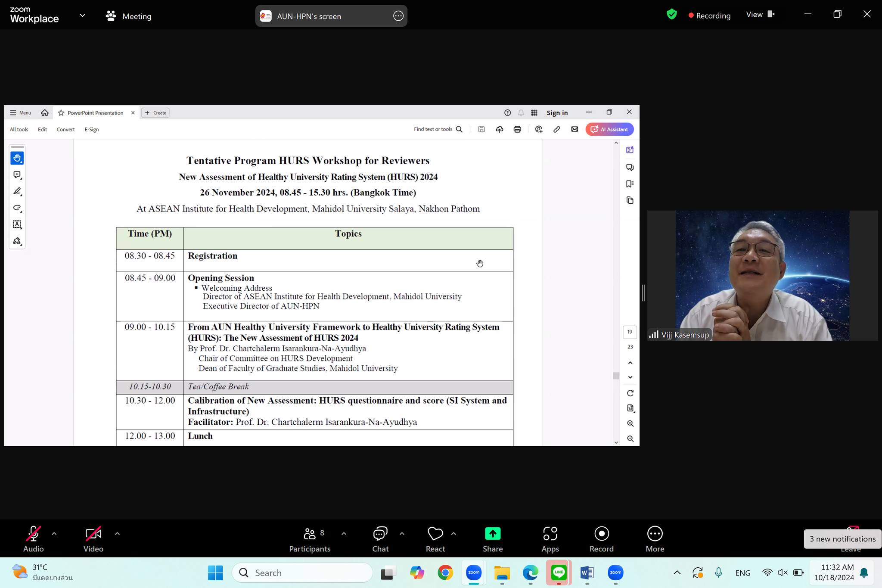Open AUN-HPN's screen share options ellipsis

[x=398, y=16]
